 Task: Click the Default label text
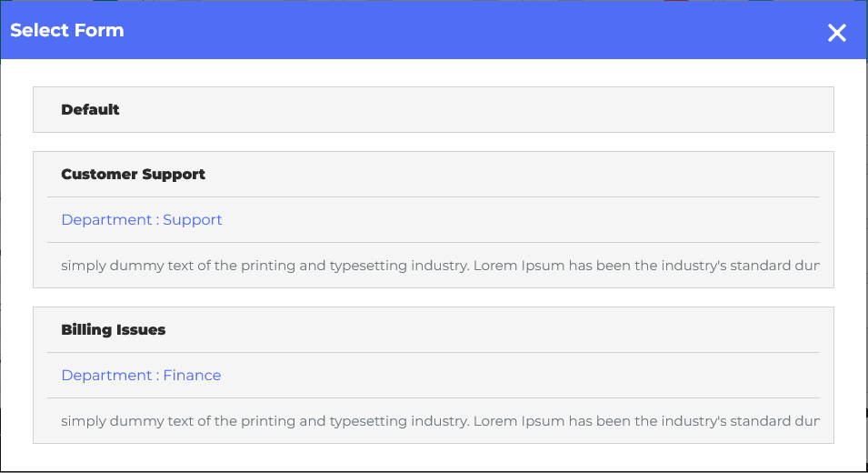pyautogui.click(x=90, y=110)
